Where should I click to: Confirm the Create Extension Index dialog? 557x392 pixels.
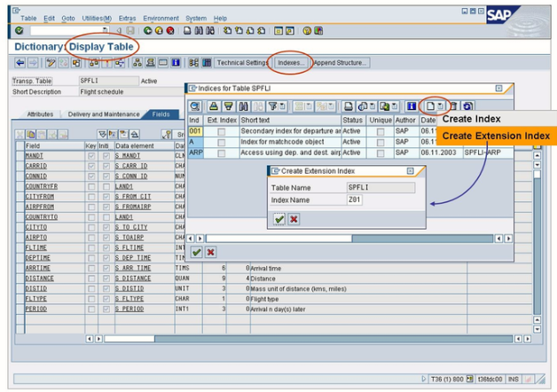pyautogui.click(x=279, y=219)
